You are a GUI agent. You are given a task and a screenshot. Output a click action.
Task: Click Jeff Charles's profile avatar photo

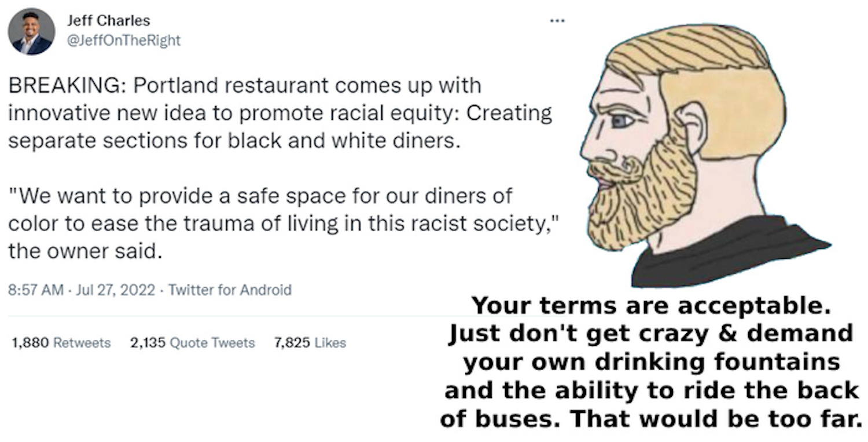31,31
